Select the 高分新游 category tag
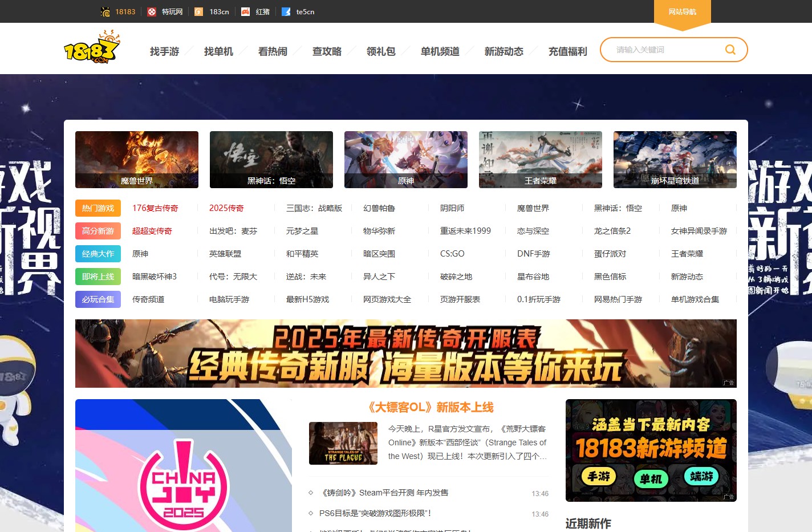 tap(98, 231)
